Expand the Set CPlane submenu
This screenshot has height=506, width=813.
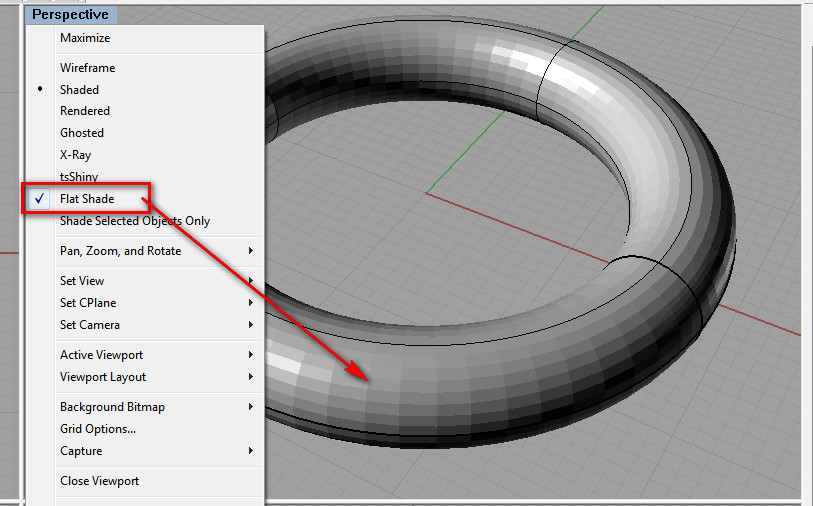click(x=90, y=303)
